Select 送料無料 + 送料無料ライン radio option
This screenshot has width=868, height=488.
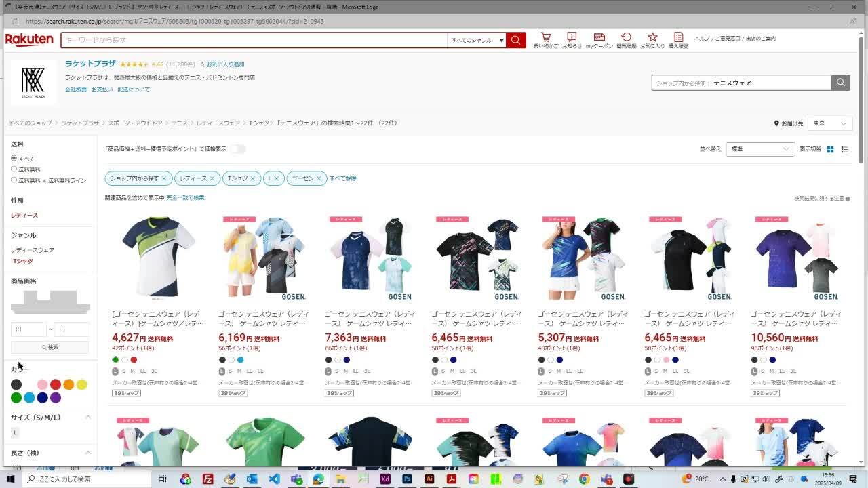[14, 180]
